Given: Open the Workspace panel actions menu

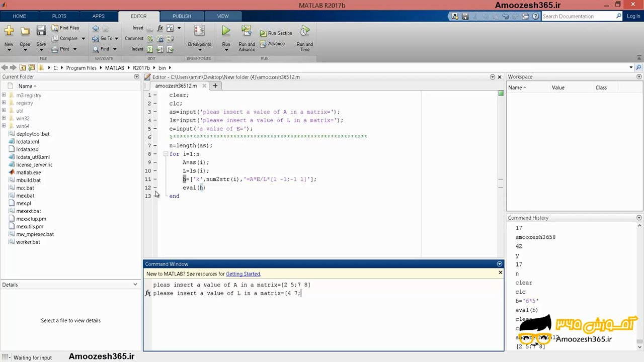Looking at the screenshot, I should pyautogui.click(x=639, y=77).
